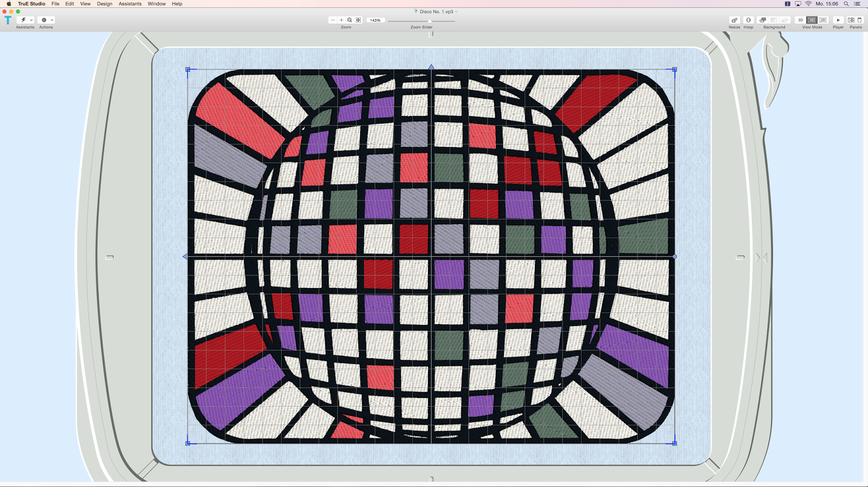Switch View Mode to 2D
The image size is (868, 487).
[x=823, y=20]
